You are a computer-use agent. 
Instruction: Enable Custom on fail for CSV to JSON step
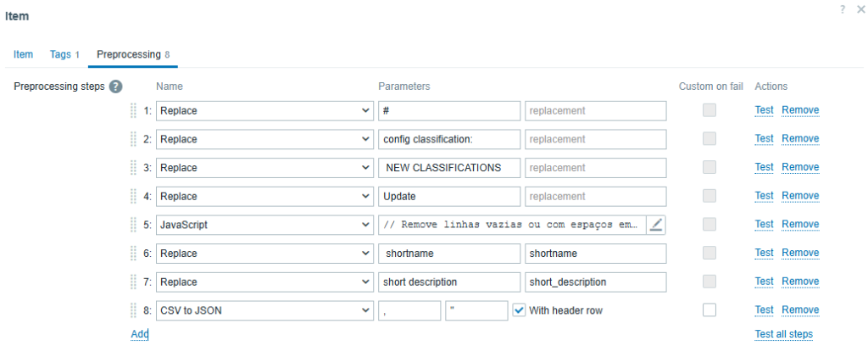click(x=709, y=310)
